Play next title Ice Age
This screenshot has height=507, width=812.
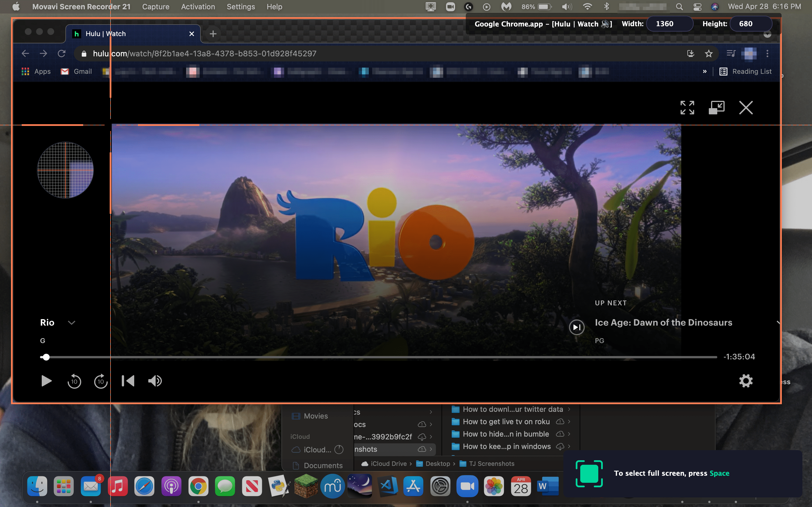click(577, 327)
